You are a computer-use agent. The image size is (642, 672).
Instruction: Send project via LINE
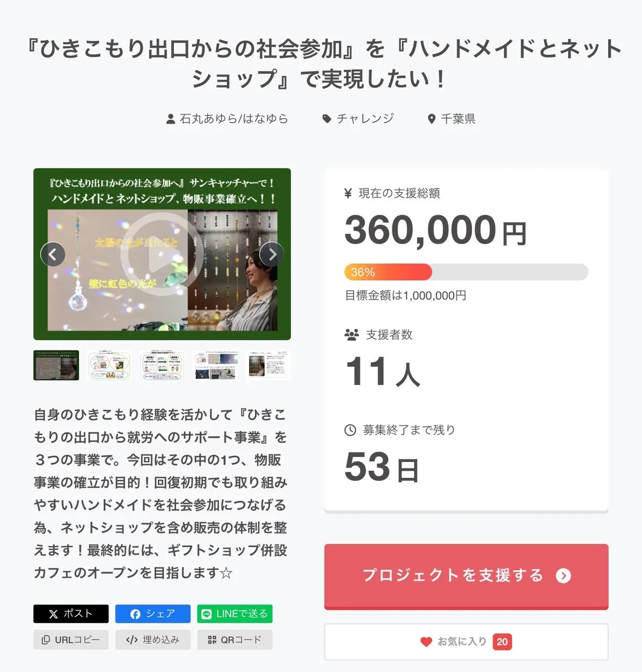point(235,613)
